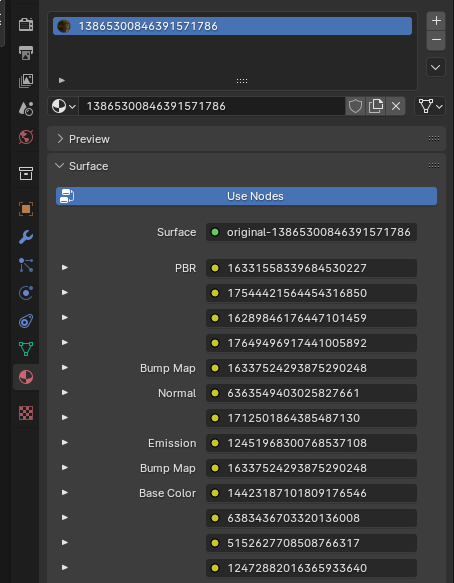Remove the material slot with minus button
454x583 pixels.
click(436, 40)
